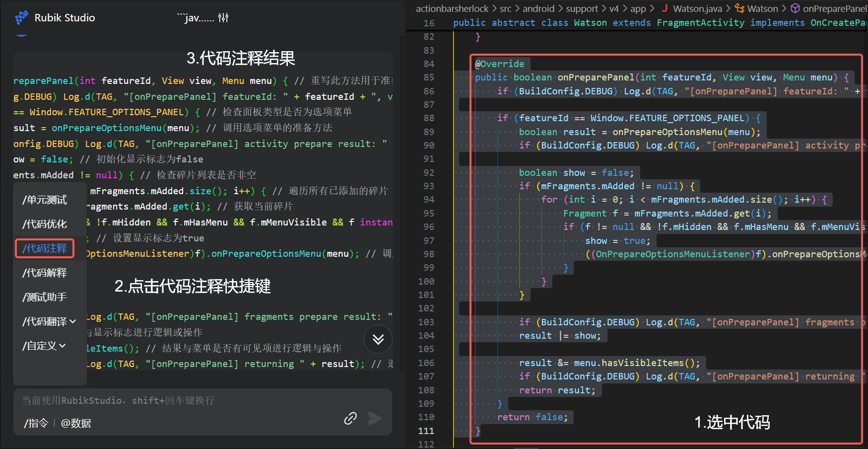Click the /指令 button in the input box
Image resolution: width=868 pixels, height=449 pixels.
[36, 423]
